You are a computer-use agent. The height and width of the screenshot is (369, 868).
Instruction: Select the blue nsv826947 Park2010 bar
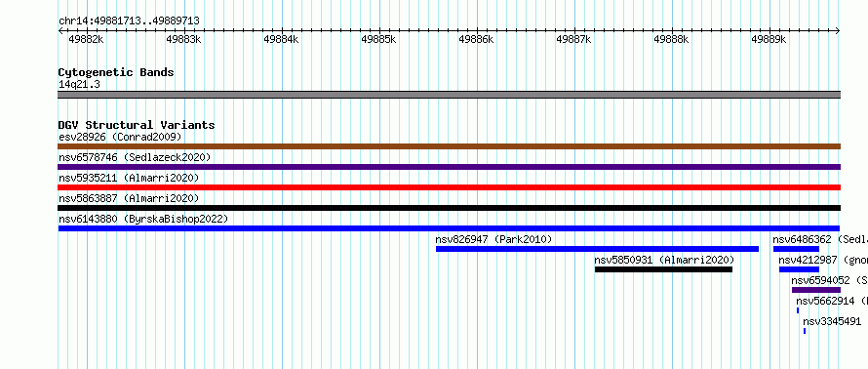[x=597, y=249]
